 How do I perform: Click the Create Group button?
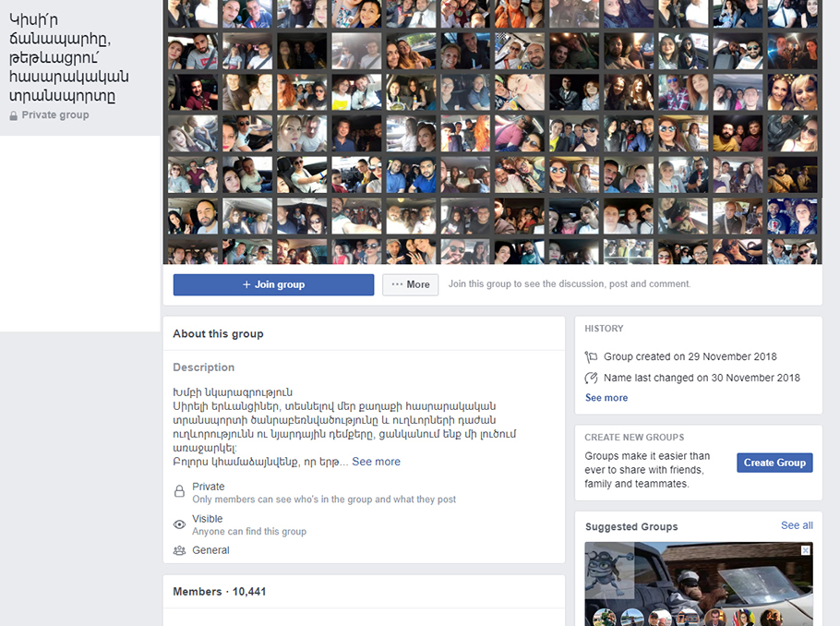774,463
